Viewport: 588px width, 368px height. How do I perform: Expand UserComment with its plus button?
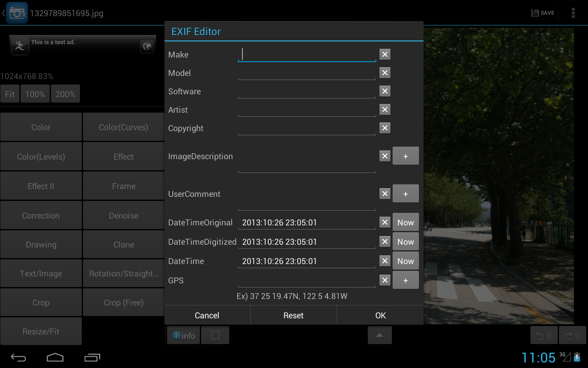click(406, 194)
